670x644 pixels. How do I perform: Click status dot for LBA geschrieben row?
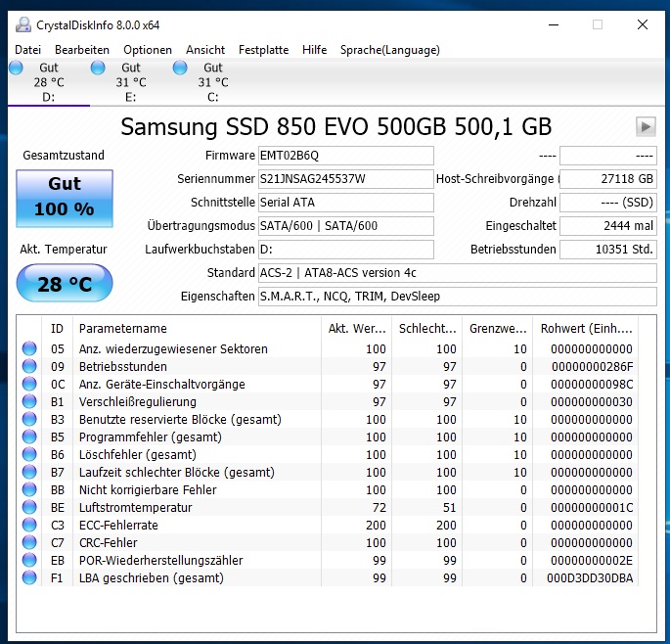pyautogui.click(x=29, y=577)
